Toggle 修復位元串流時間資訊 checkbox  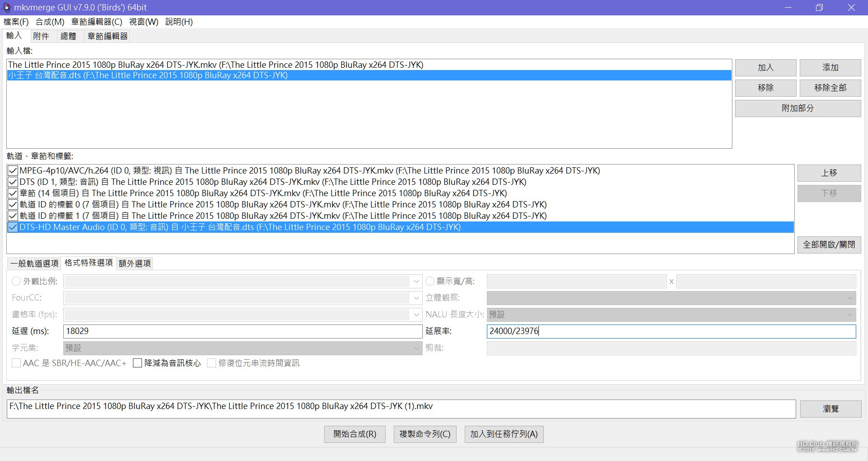point(211,363)
